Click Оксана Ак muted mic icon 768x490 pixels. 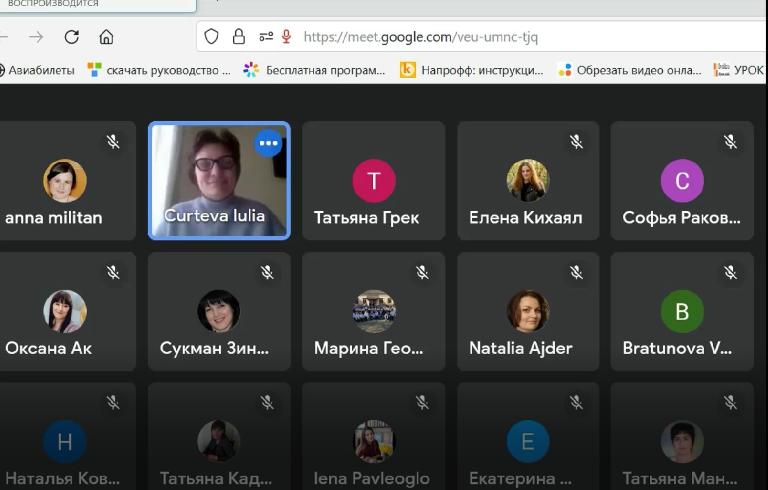[x=113, y=272]
